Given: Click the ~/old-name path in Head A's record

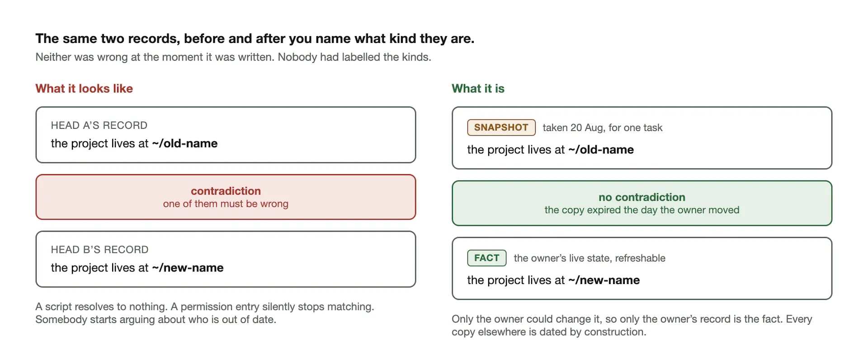Looking at the screenshot, I should [185, 144].
